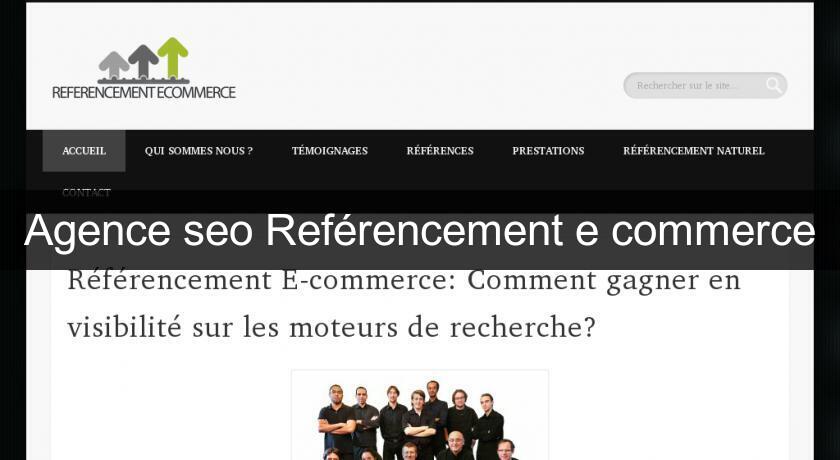
Task: Click the light gray left logo arrow
Action: [114, 65]
